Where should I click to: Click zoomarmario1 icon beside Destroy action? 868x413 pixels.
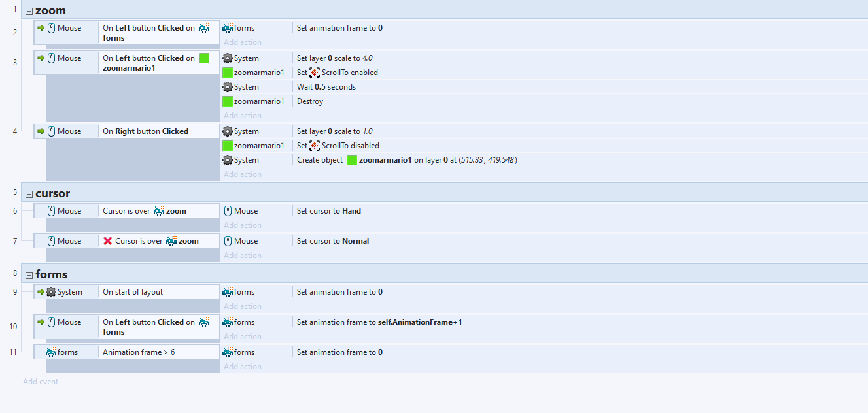pos(228,101)
